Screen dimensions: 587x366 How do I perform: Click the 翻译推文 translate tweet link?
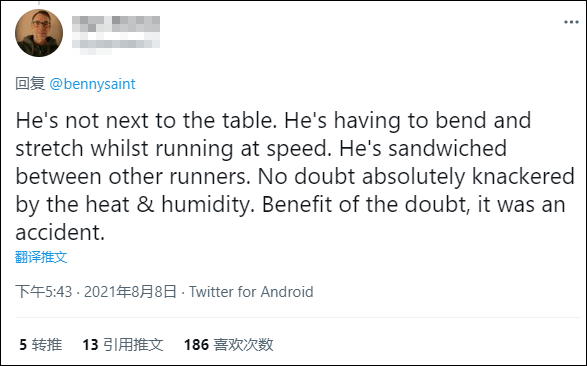pyautogui.click(x=41, y=257)
